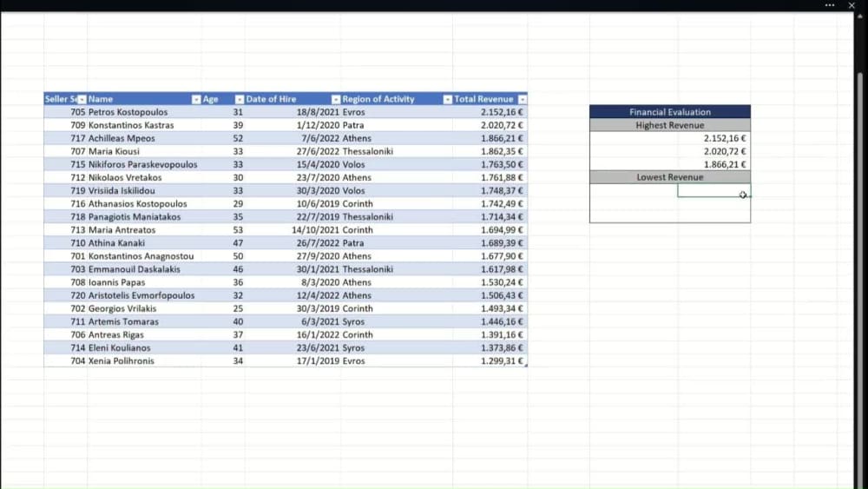Select revenue cell 1.391,16 €
The image size is (868, 489).
point(490,335)
